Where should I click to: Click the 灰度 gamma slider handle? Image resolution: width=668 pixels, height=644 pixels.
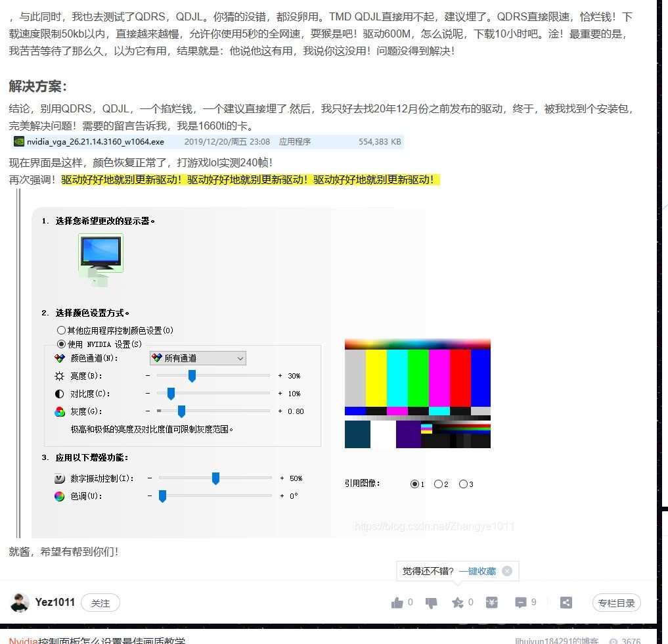point(181,411)
